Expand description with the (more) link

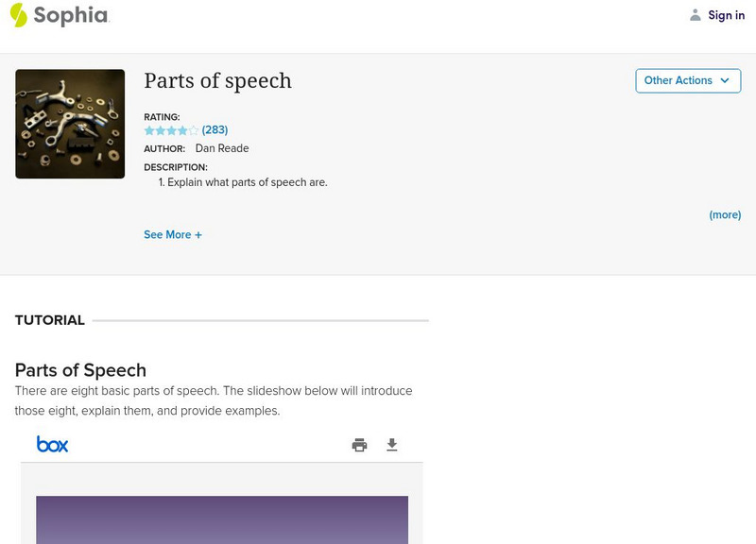(x=725, y=214)
